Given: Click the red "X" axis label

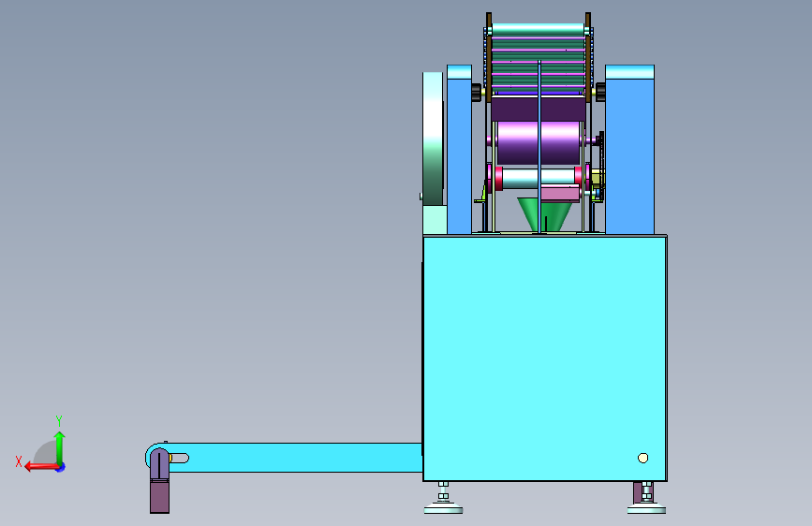Looking at the screenshot, I should (x=19, y=461).
